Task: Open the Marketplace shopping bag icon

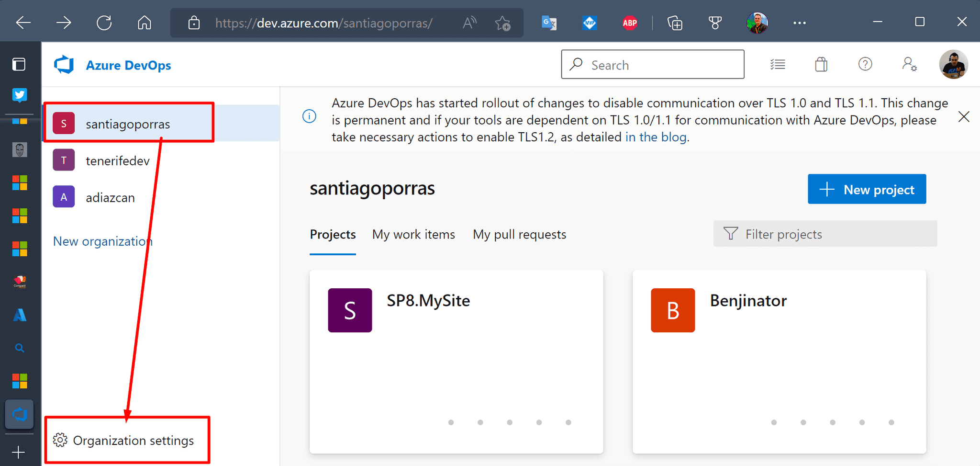Action: click(821, 64)
